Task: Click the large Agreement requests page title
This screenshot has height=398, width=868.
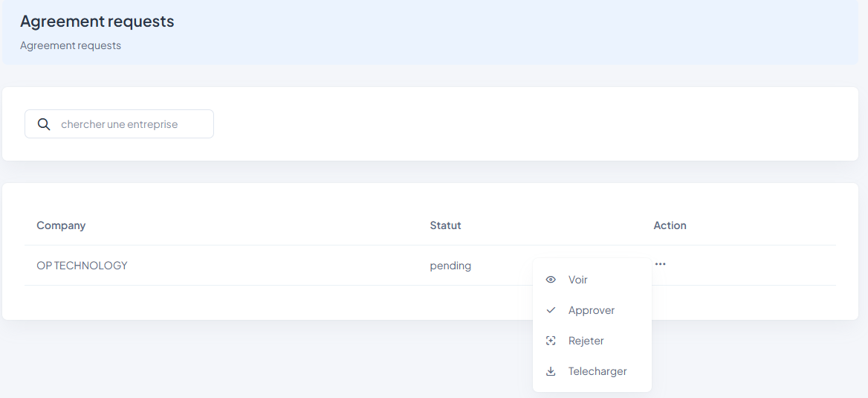Action: [97, 22]
